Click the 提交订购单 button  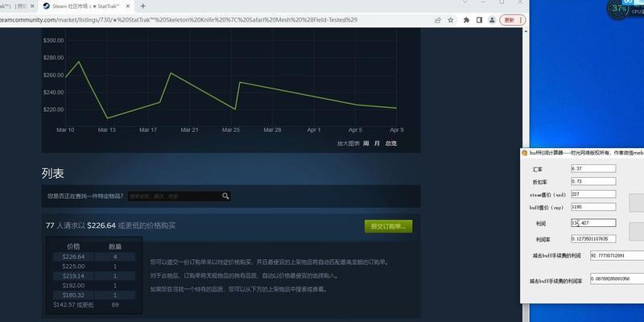pos(388,226)
